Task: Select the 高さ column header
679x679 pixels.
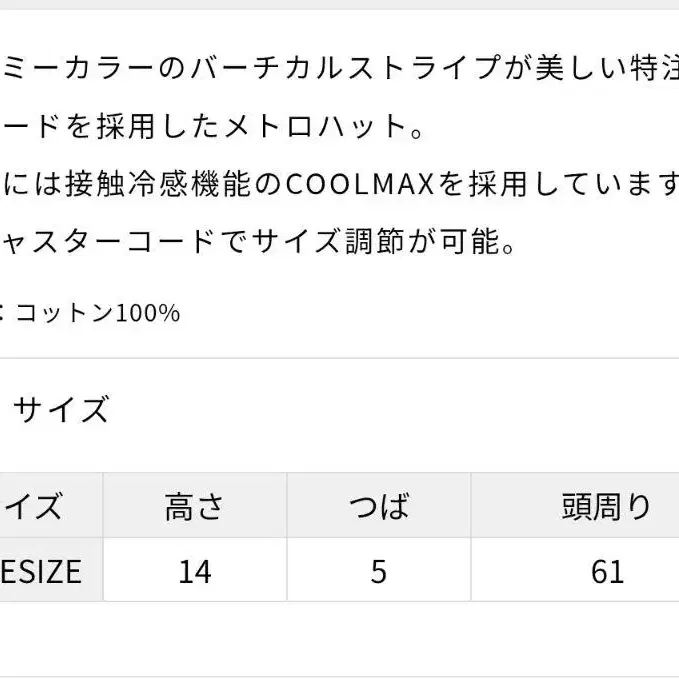Action: tap(195, 505)
